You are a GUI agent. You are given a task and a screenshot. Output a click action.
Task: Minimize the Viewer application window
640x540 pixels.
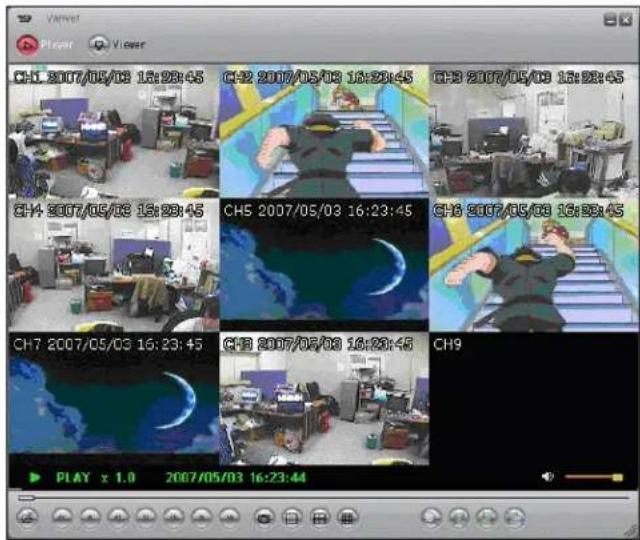(x=609, y=19)
